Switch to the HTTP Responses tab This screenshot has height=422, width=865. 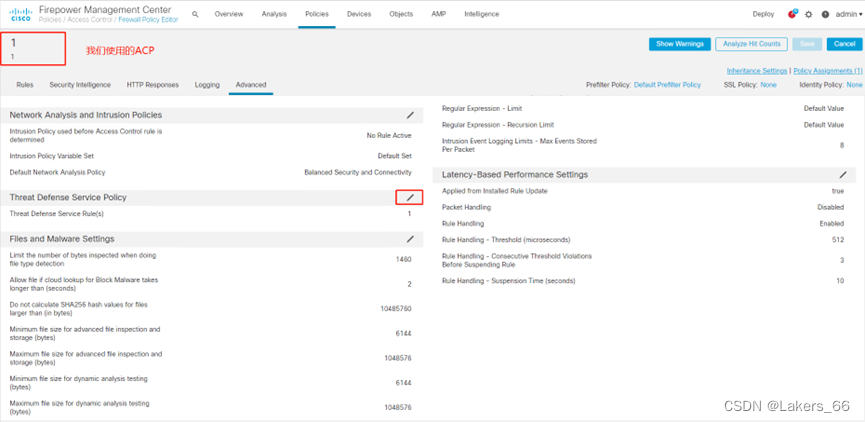pyautogui.click(x=153, y=85)
